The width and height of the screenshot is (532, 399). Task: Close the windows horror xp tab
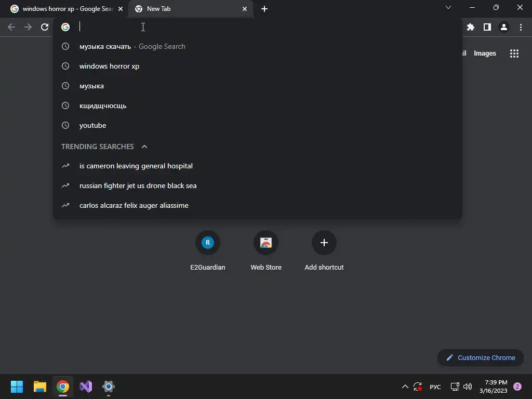click(121, 9)
